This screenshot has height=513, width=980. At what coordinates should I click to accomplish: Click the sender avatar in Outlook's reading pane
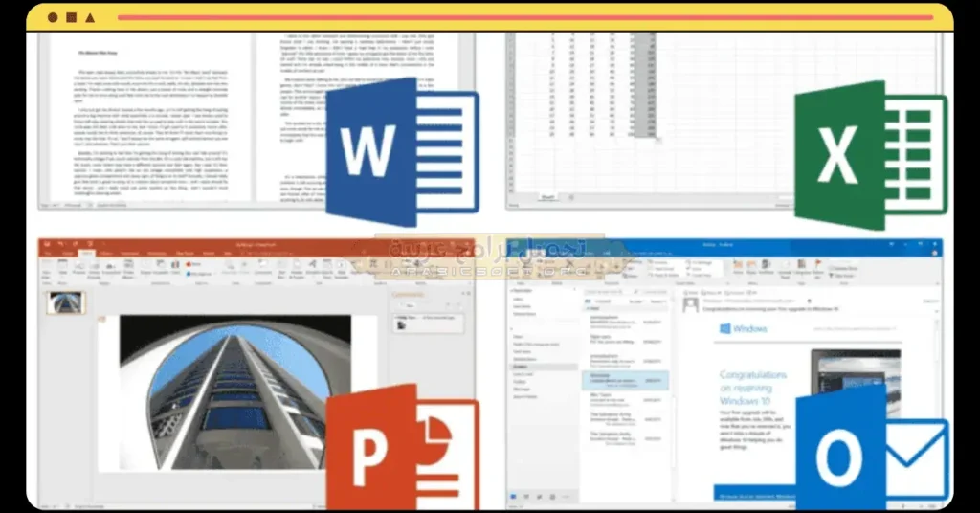(689, 303)
